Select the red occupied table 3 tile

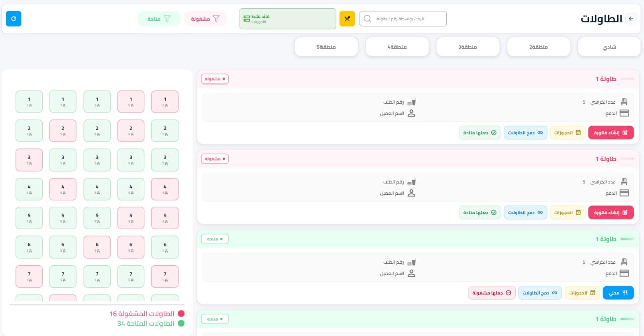29,160
